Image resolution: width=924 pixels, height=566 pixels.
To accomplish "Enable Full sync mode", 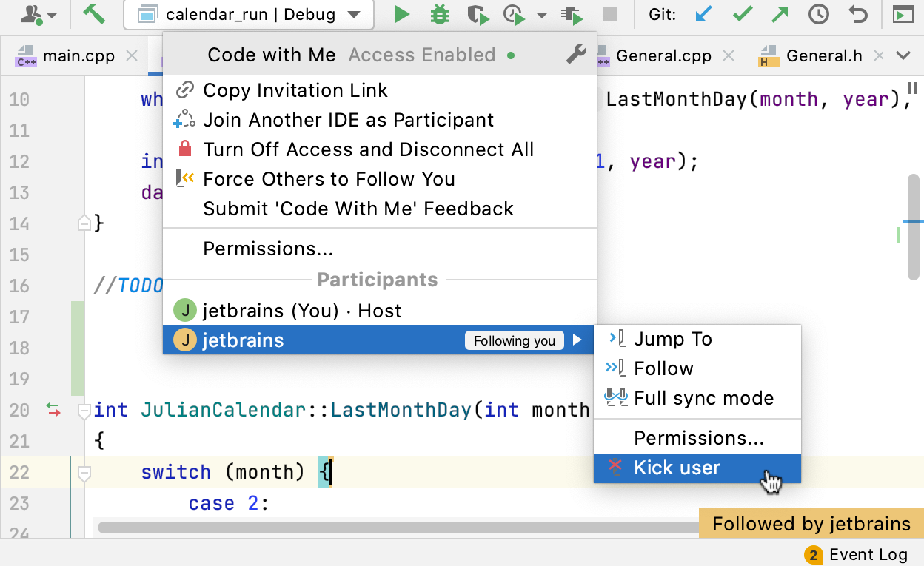I will 703,398.
